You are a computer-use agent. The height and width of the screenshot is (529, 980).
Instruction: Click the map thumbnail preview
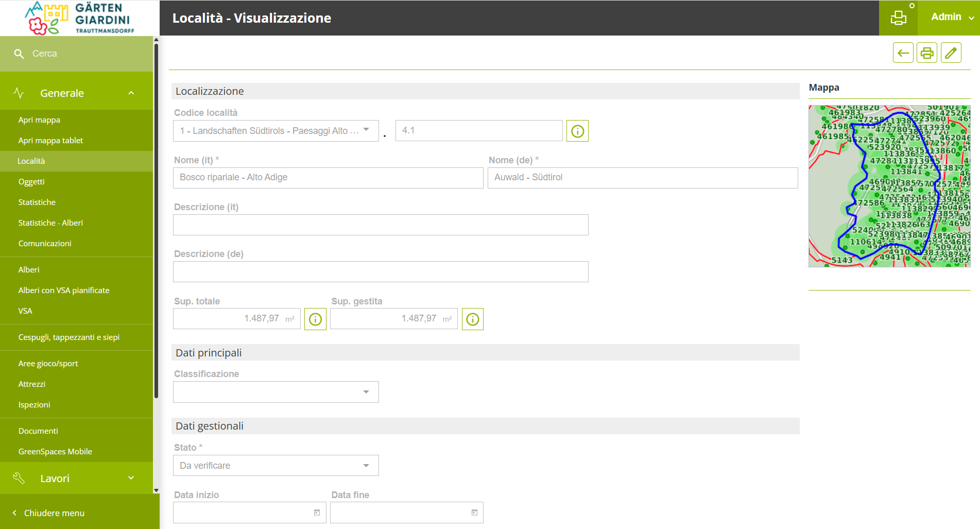point(889,186)
